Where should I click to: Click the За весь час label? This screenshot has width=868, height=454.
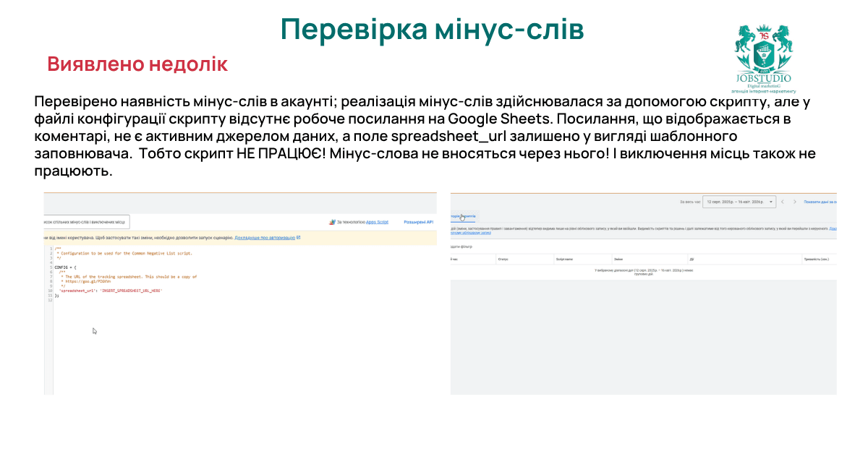tap(691, 202)
